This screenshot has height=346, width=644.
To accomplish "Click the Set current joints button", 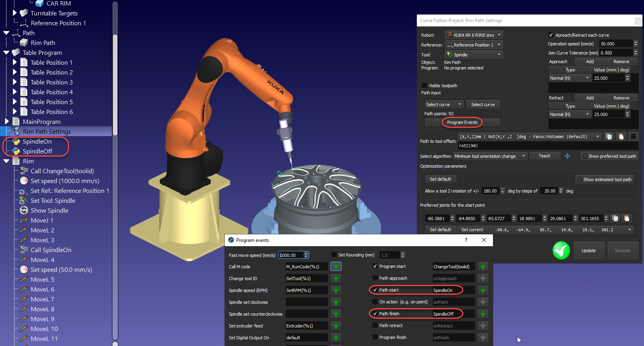I will [472, 230].
